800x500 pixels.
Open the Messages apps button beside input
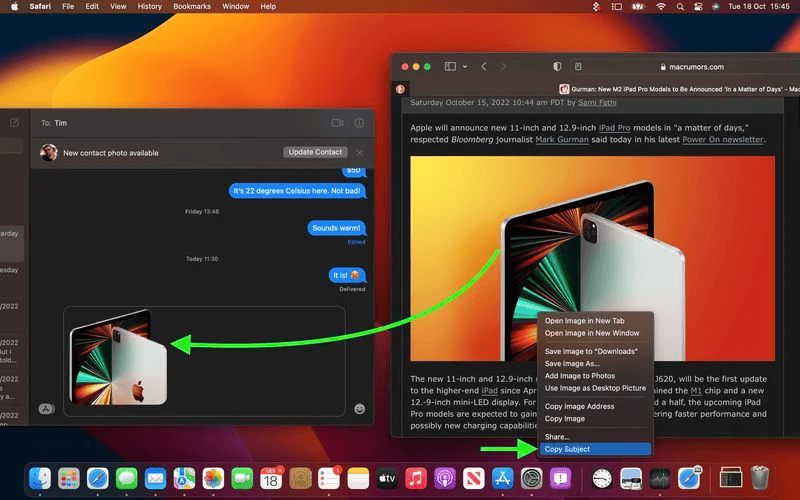click(x=45, y=408)
